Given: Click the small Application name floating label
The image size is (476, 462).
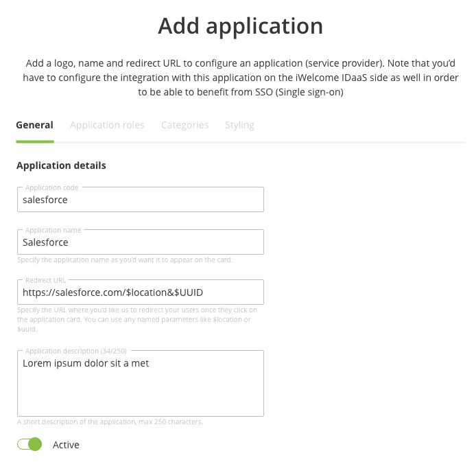Looking at the screenshot, I should tap(53, 230).
